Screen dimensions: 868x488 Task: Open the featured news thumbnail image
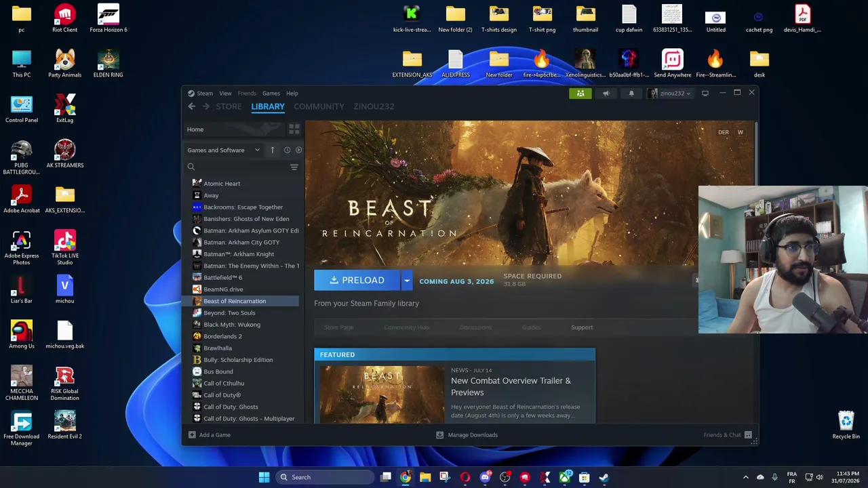382,394
